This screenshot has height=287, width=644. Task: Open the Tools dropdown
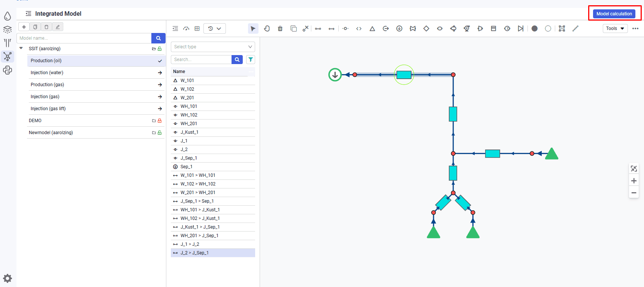point(615,28)
